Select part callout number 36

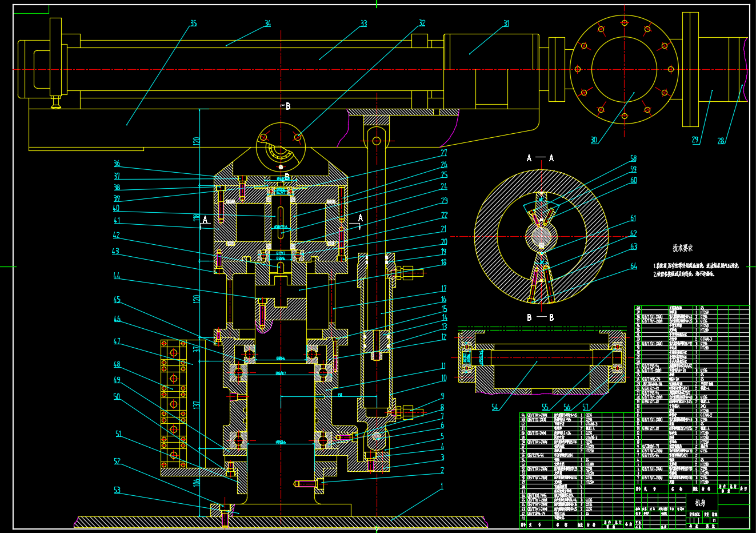tap(117, 164)
